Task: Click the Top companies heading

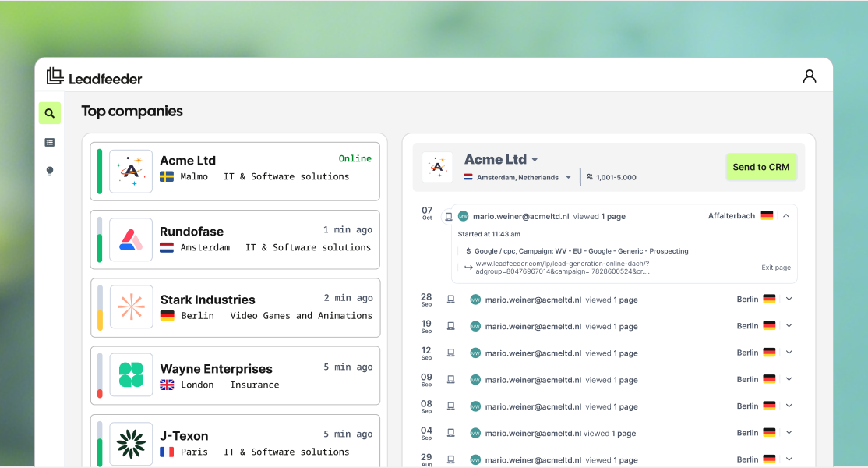Action: point(132,112)
